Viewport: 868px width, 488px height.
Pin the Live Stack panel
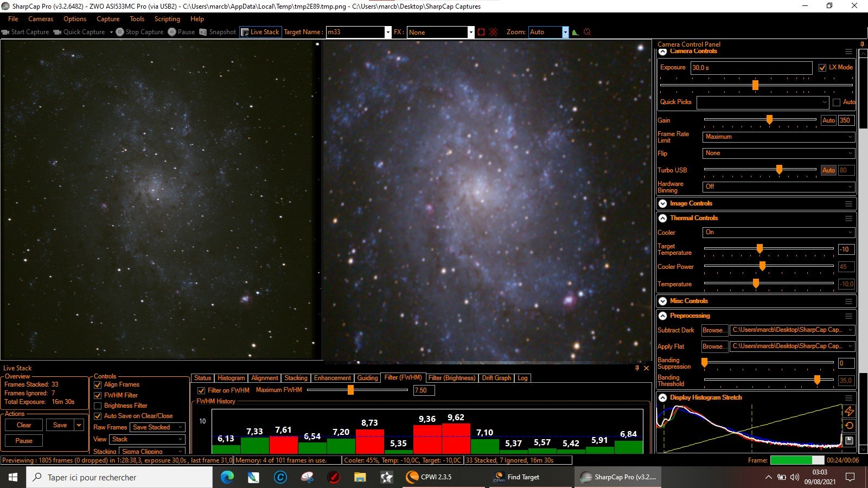[637, 368]
